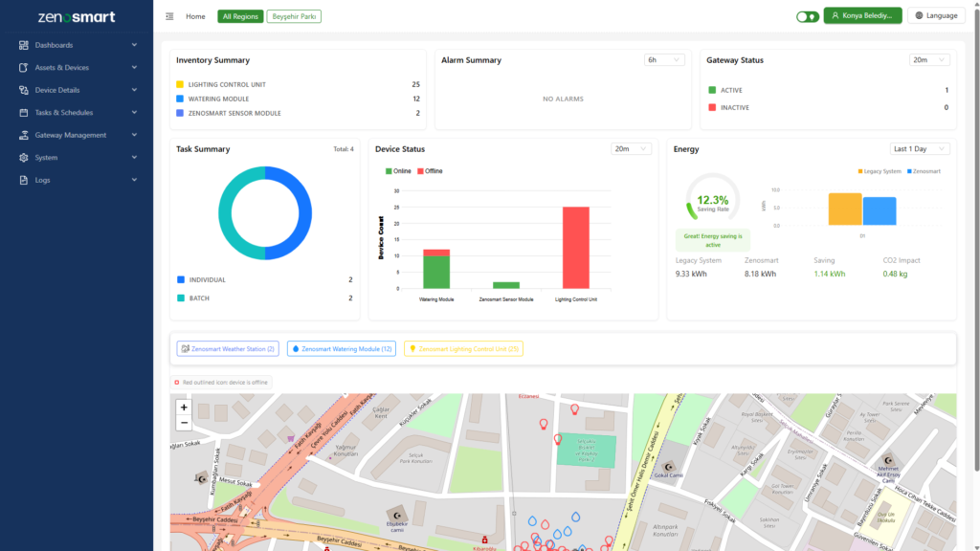Click the user icon in the Konya Belediy... button
Image resolution: width=980 pixels, height=551 pixels.
point(835,15)
